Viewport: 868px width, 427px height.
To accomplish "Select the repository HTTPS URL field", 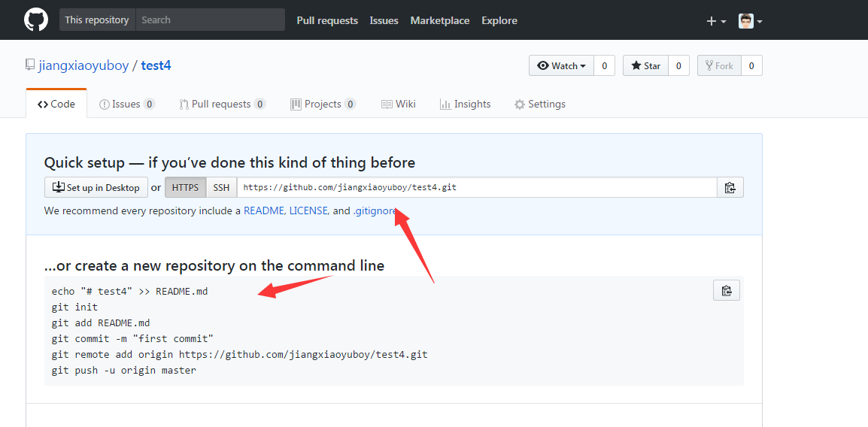I will 477,187.
